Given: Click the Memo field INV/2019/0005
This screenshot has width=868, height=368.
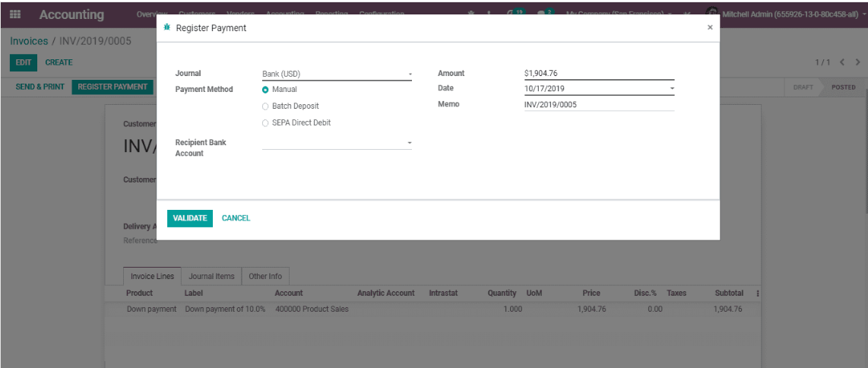Looking at the screenshot, I should tap(599, 104).
